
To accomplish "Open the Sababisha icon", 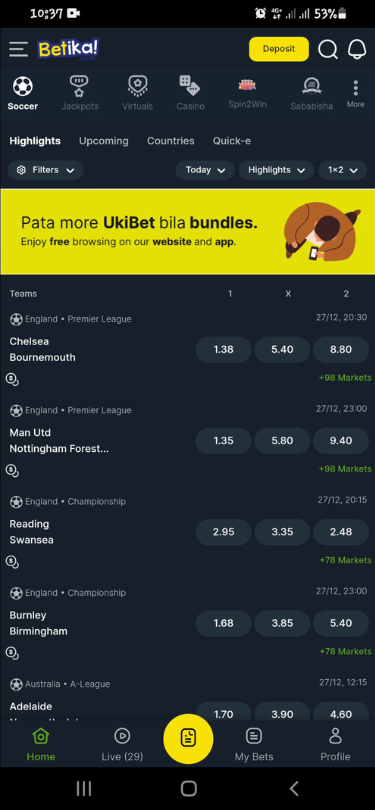I will [x=311, y=86].
